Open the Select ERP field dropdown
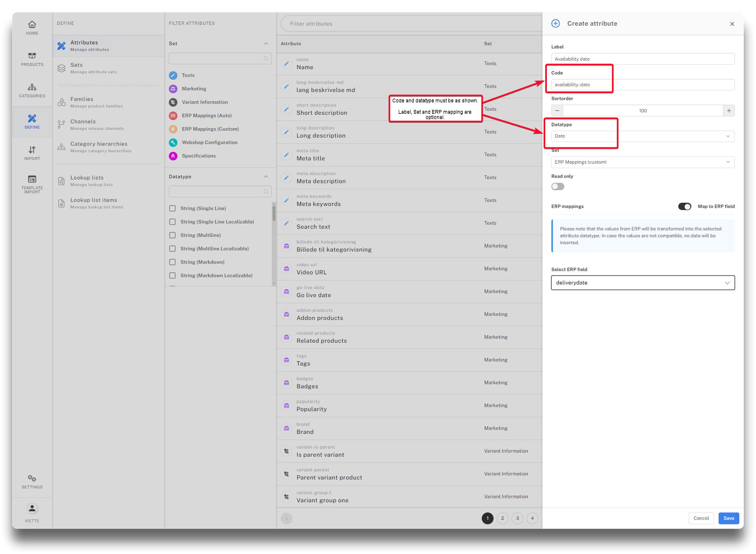Viewport: 756px width, 554px height. [642, 283]
